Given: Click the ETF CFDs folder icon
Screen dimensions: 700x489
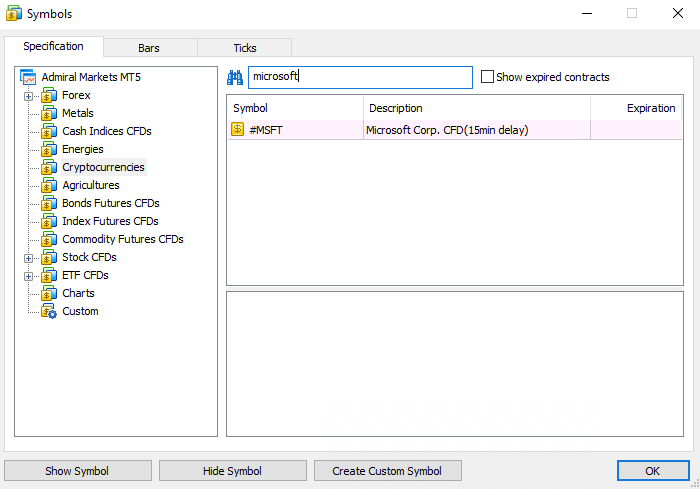Looking at the screenshot, I should click(x=49, y=276).
